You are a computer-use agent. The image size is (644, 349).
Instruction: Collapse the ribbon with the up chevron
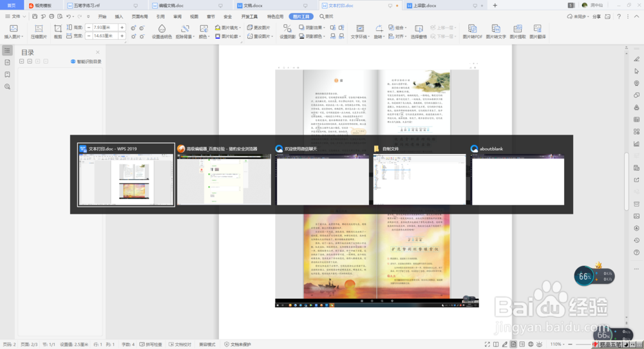[637, 17]
